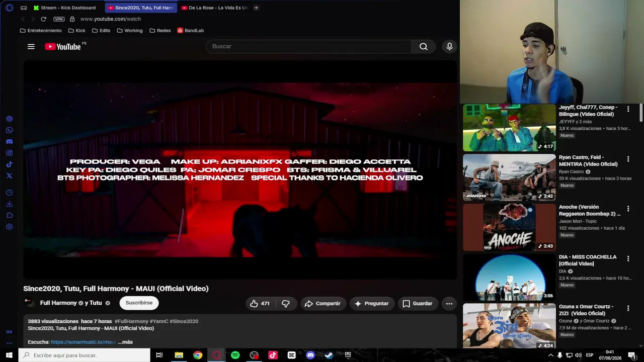Open the Edits bookmarks folder
The image size is (644, 362).
tap(101, 31)
